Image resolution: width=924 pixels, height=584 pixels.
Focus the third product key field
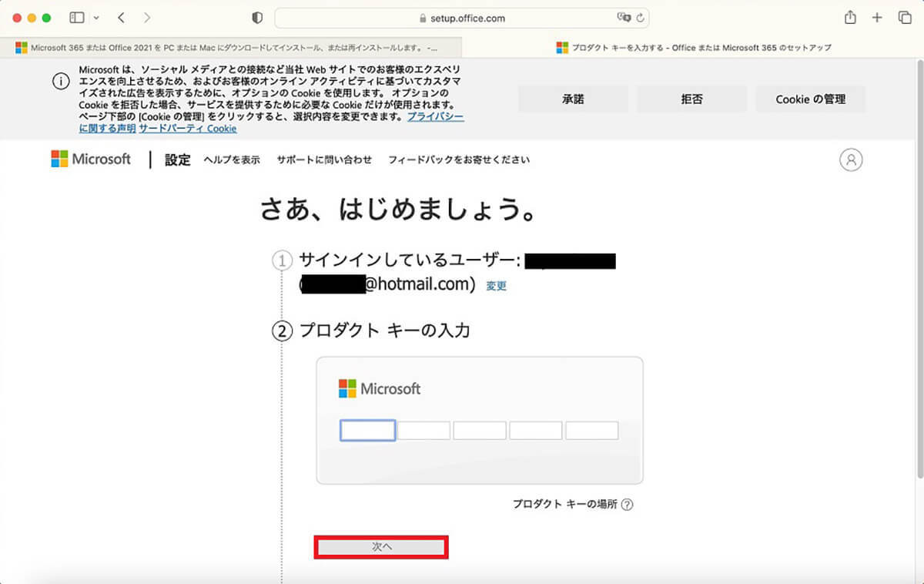480,430
